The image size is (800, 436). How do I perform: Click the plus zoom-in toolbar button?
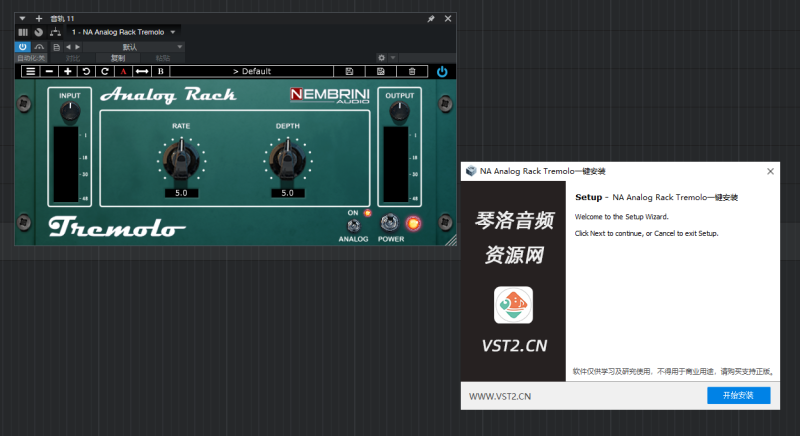click(x=67, y=71)
